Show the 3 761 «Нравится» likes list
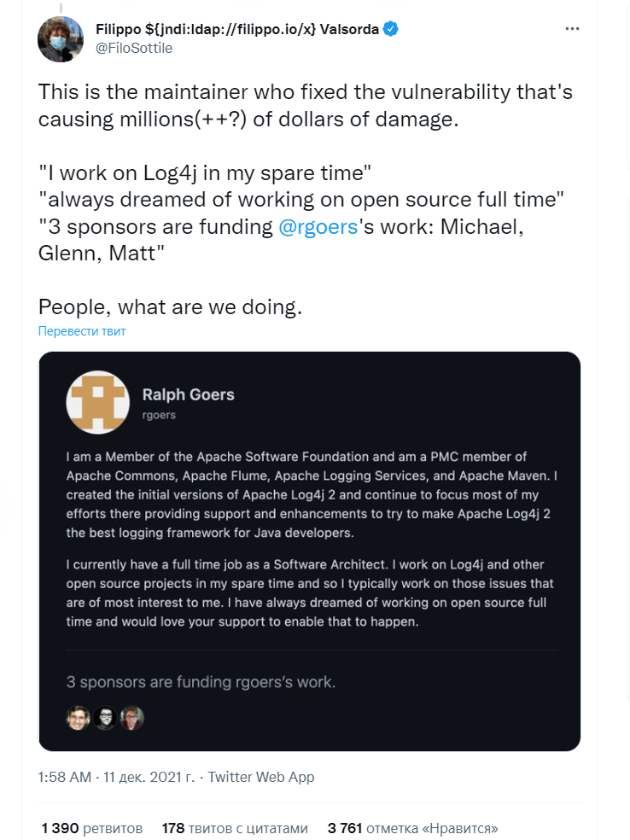The width and height of the screenshot is (630, 840). pyautogui.click(x=412, y=828)
